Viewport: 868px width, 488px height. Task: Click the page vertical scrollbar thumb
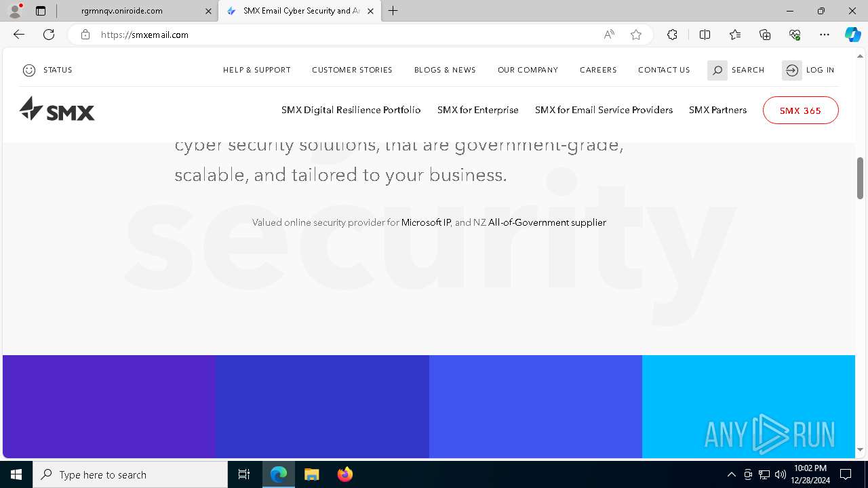click(x=861, y=178)
